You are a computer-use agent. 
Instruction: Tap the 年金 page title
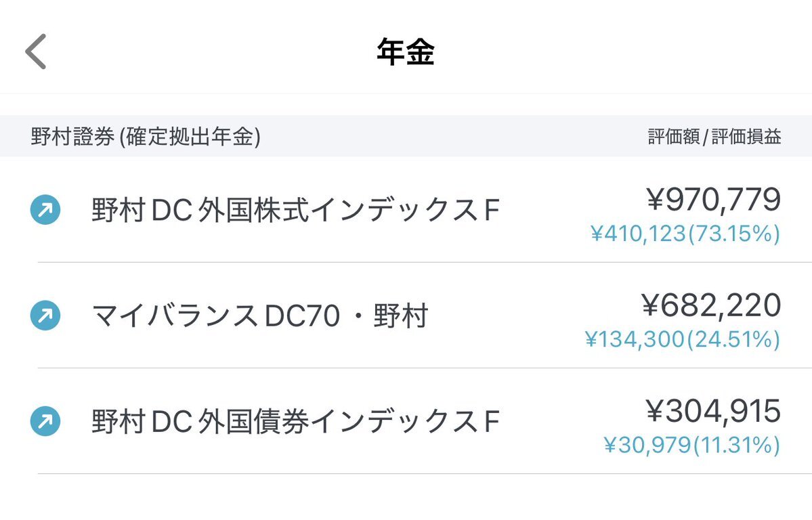coord(406,51)
